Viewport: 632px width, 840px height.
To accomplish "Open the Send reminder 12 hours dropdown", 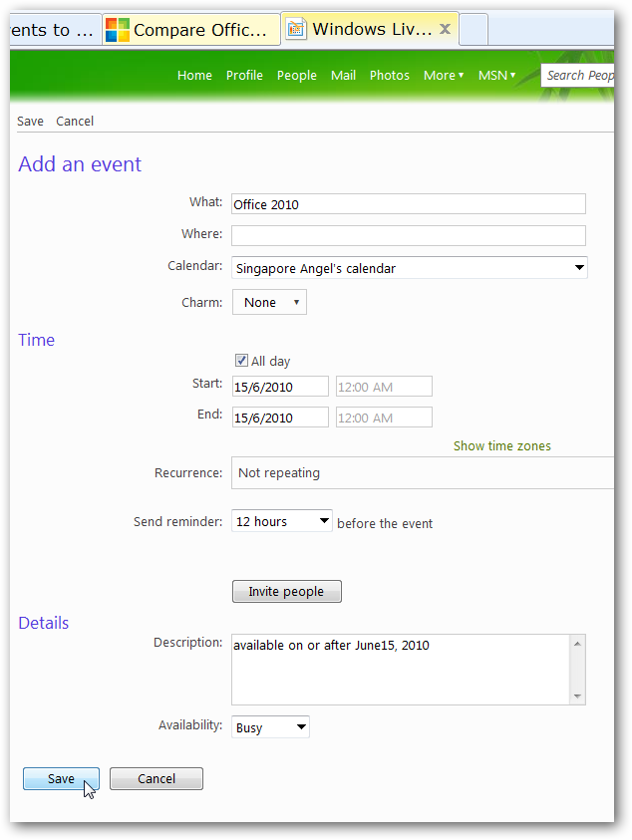I will click(x=282, y=521).
